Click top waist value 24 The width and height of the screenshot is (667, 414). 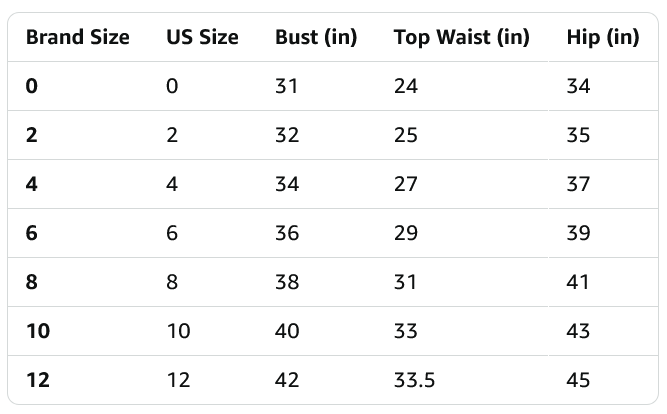click(x=406, y=86)
